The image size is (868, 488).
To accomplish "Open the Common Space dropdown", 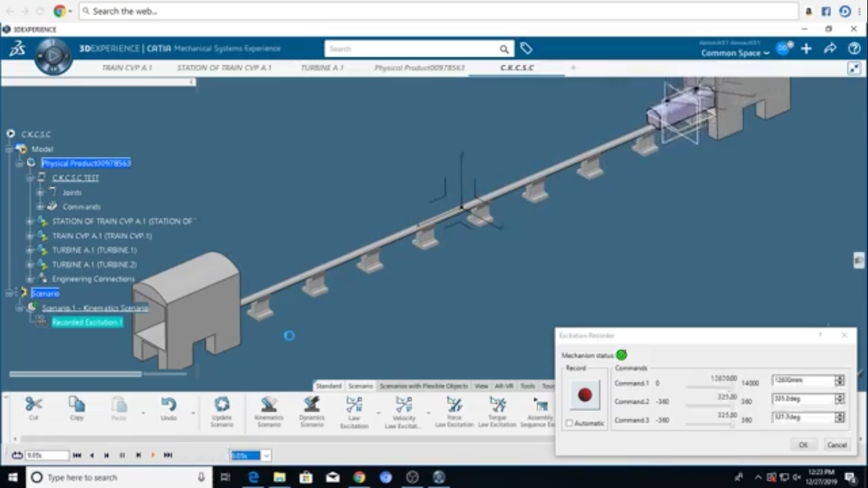I will pyautogui.click(x=735, y=53).
